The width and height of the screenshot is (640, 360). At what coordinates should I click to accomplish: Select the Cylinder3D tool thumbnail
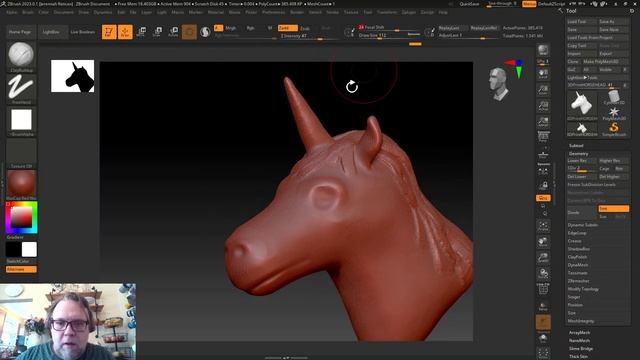tap(613, 98)
